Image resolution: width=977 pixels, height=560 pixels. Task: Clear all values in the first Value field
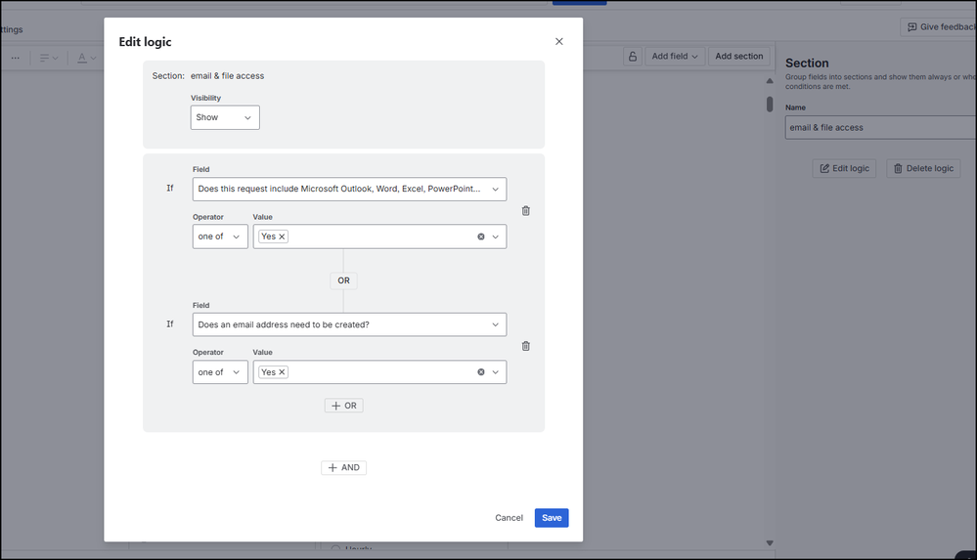coord(481,237)
